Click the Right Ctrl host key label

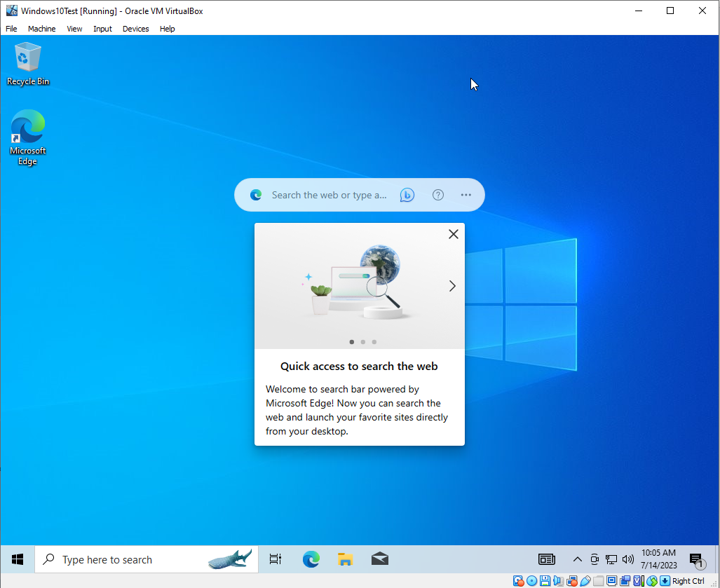[688, 581]
